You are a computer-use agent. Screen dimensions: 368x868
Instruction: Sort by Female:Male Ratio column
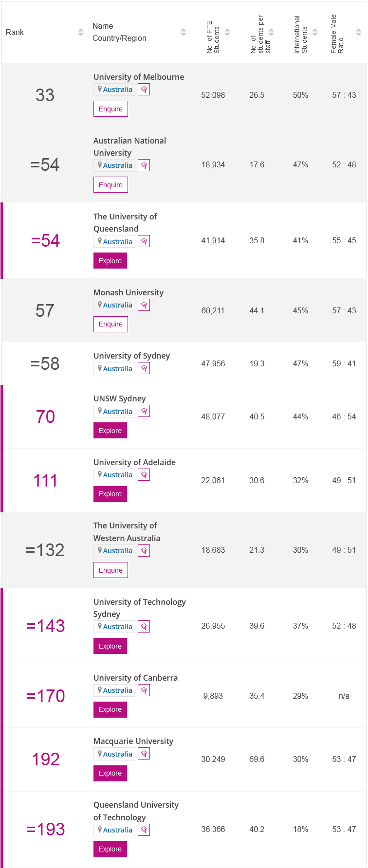point(359,32)
